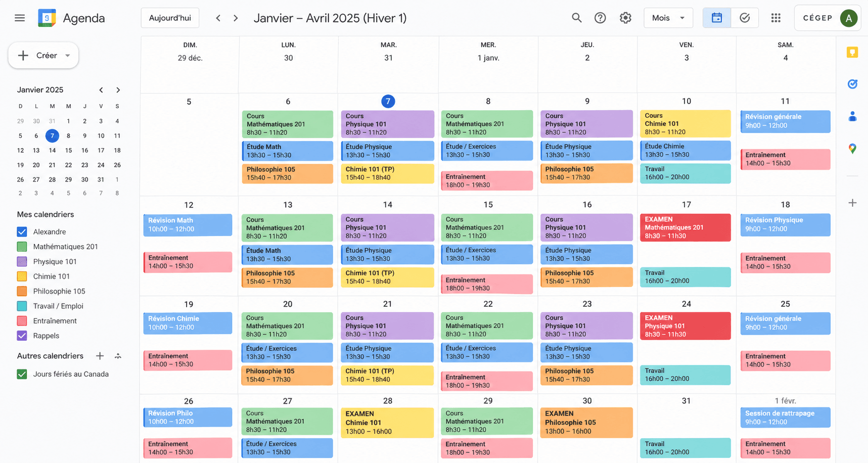Viewport: 868px width, 463px height.
Task: Disable the Jours fériés au Canada calendar
Action: pos(22,374)
